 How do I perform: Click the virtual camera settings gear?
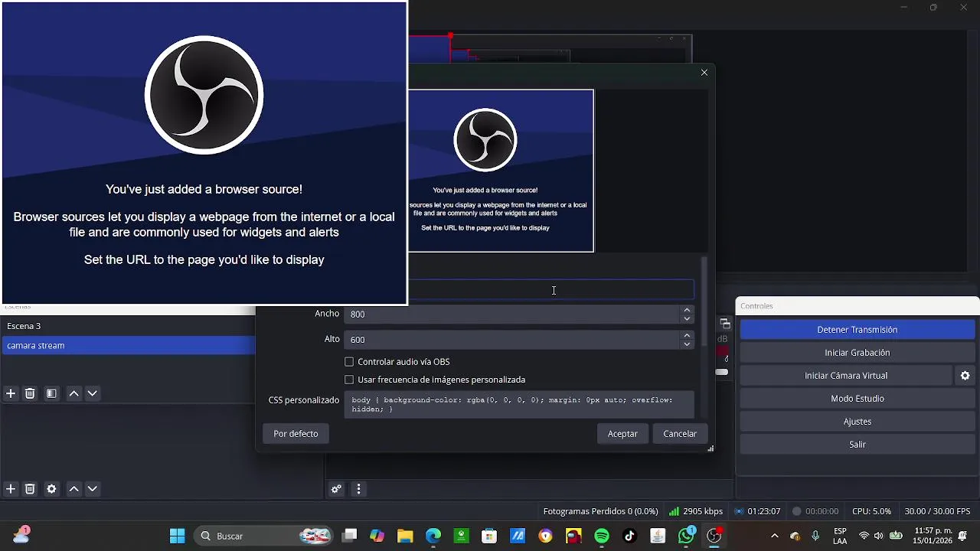tap(965, 376)
